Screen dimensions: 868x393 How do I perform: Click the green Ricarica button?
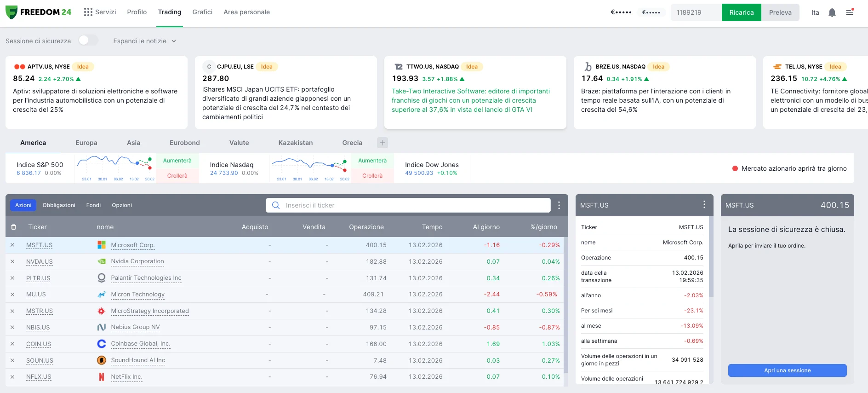741,12
